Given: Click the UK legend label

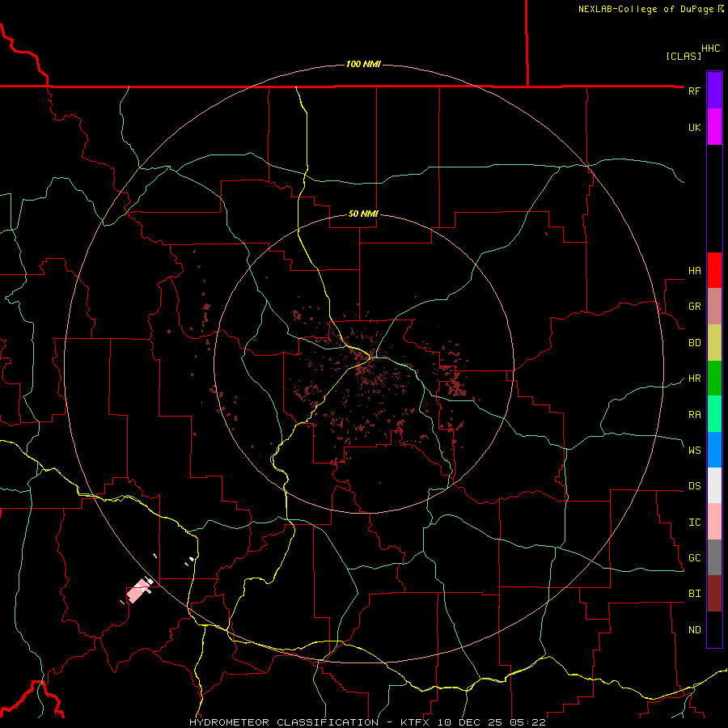Looking at the screenshot, I should pos(694,127).
